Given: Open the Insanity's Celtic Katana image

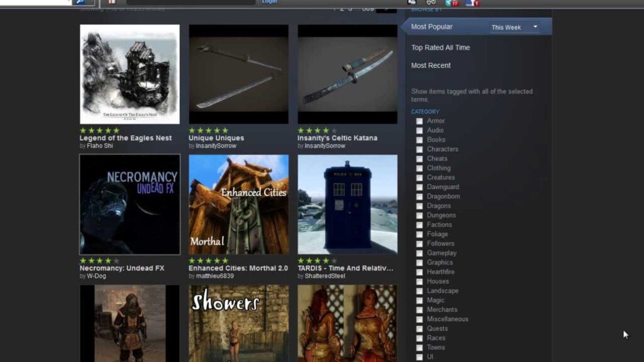Looking at the screenshot, I should [347, 74].
